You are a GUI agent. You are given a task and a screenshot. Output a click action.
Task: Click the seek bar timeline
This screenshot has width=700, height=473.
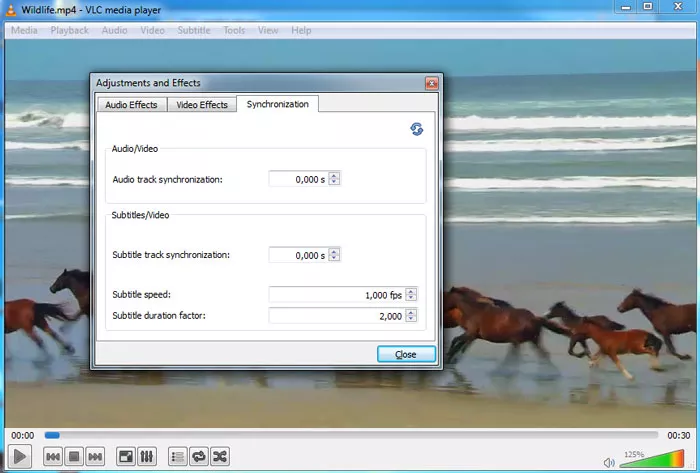351,435
